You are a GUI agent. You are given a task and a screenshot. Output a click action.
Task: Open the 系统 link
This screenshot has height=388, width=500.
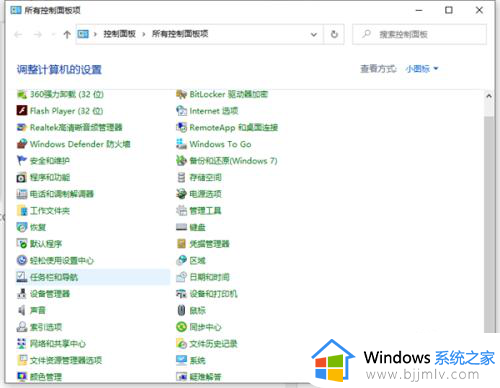coord(197,360)
